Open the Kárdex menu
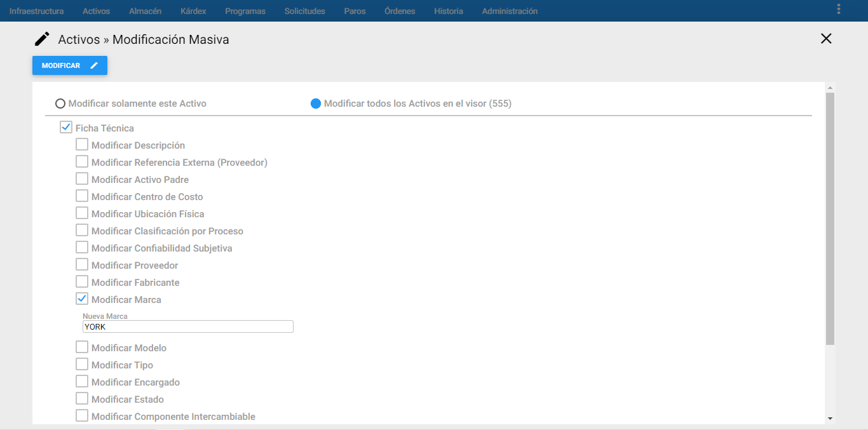Viewport: 868px width, 430px height. (x=193, y=11)
